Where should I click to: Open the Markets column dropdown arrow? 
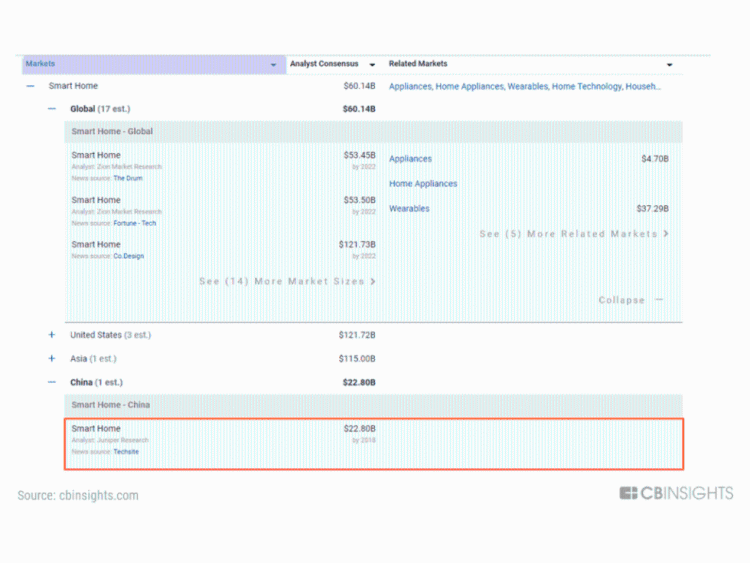click(x=273, y=65)
